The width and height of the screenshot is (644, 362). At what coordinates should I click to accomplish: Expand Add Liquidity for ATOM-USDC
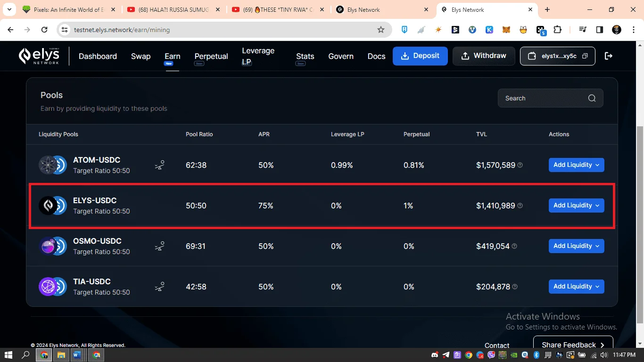[576, 165]
